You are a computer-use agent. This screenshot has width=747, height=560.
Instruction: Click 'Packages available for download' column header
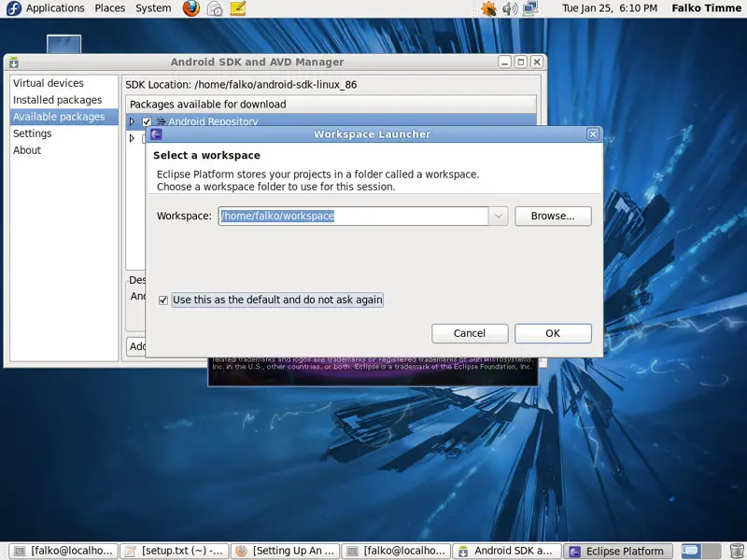[331, 105]
